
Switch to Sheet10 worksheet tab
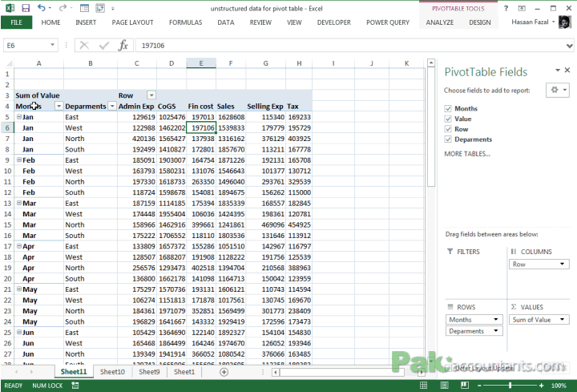[x=112, y=372]
